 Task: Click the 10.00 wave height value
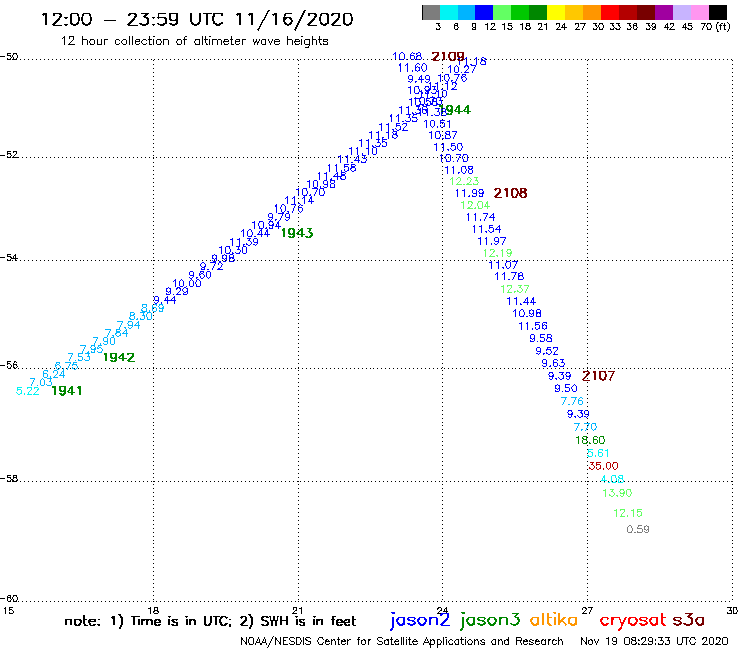point(186,283)
